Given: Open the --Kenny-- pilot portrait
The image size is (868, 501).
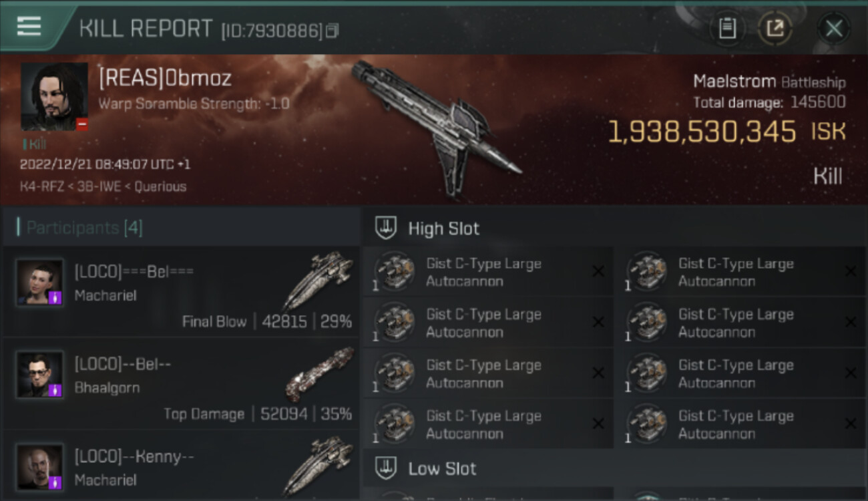Looking at the screenshot, I should (x=40, y=467).
